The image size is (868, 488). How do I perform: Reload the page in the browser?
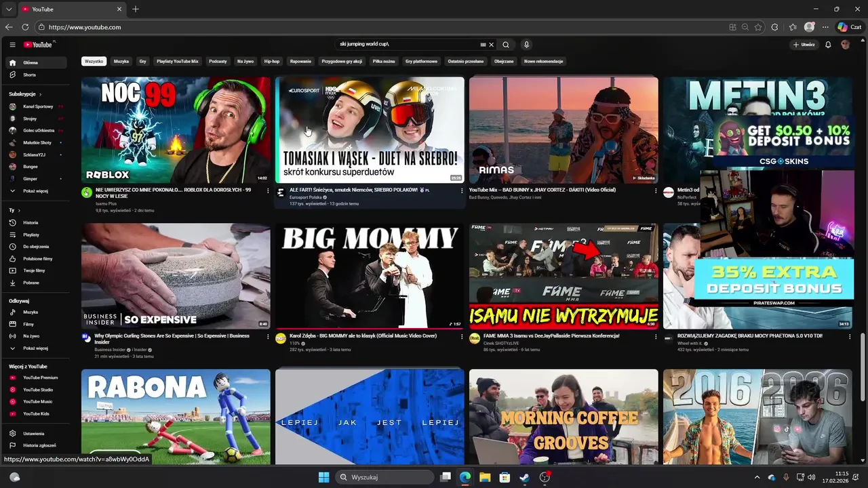tap(25, 27)
